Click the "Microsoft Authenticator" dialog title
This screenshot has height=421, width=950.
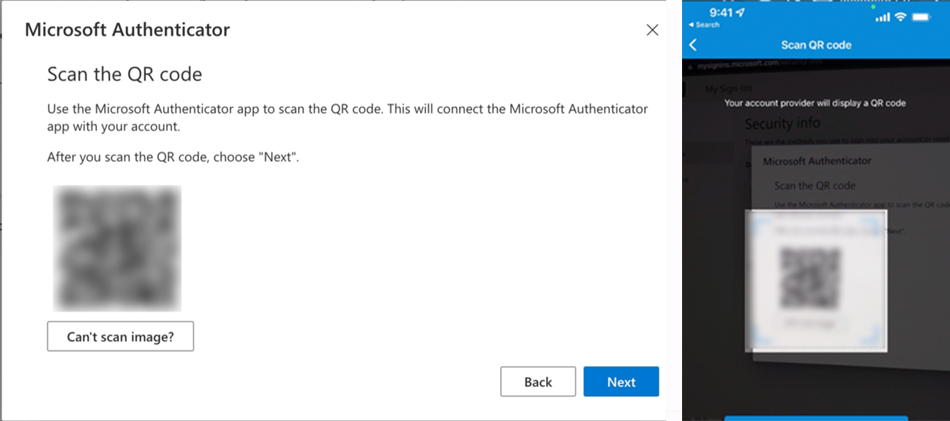point(127,30)
